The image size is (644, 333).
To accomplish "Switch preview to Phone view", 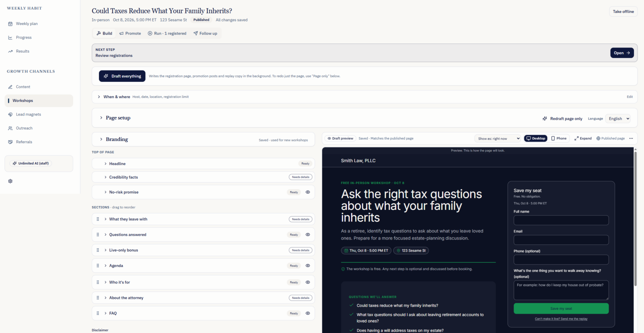I will point(559,139).
